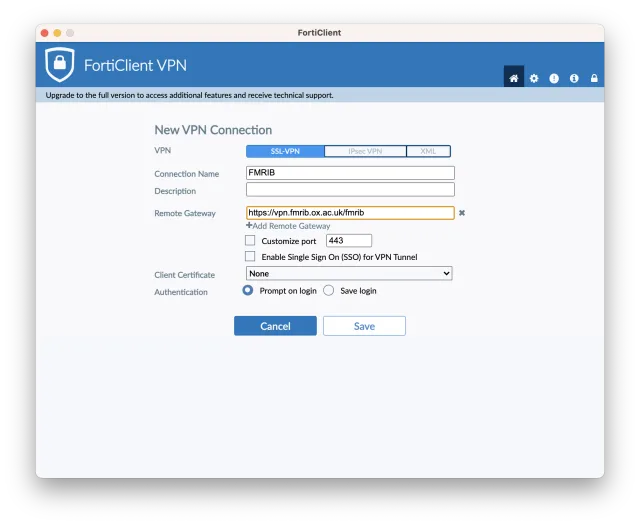The image size is (640, 525).
Task: Open the About info icon
Action: pos(574,78)
